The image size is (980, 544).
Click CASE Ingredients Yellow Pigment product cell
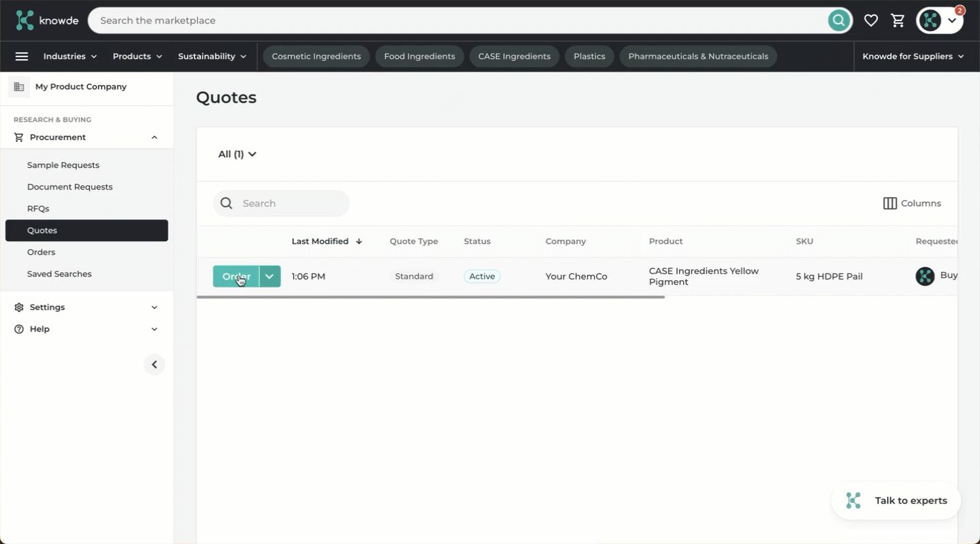tap(704, 277)
